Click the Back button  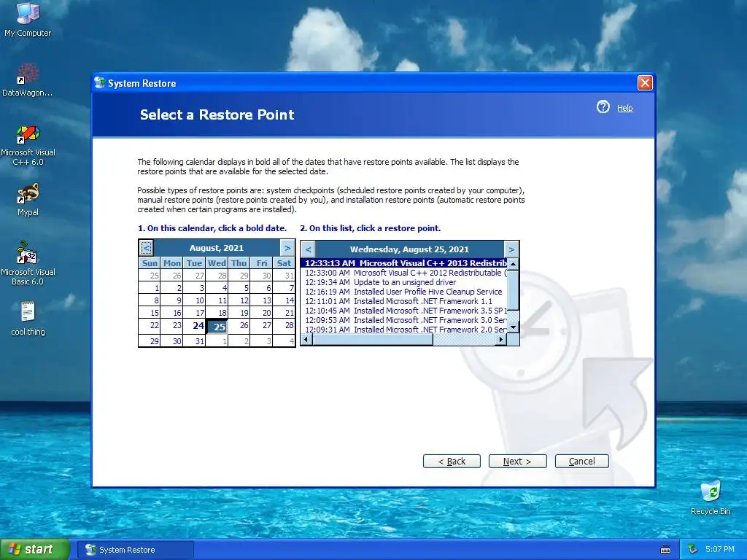coord(452,462)
